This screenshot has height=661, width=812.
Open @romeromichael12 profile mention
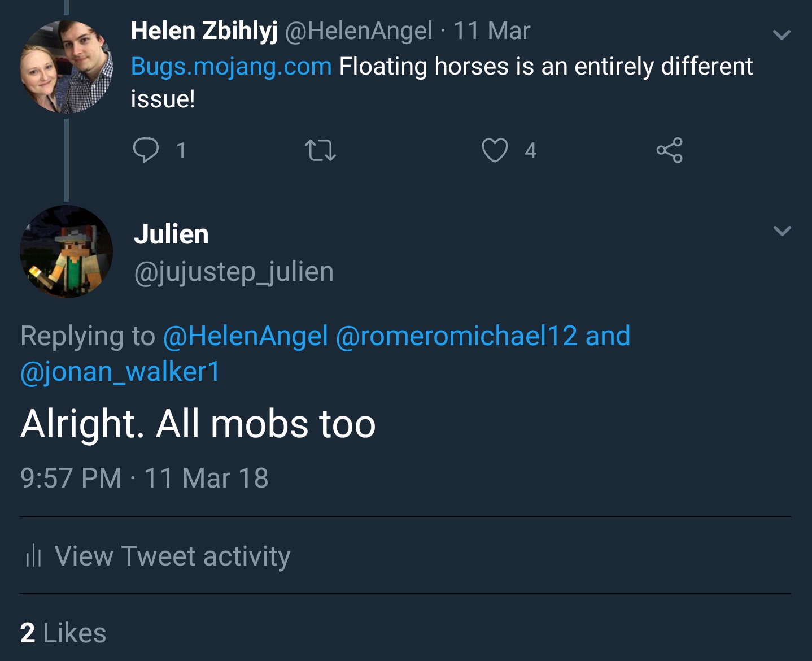(x=456, y=336)
